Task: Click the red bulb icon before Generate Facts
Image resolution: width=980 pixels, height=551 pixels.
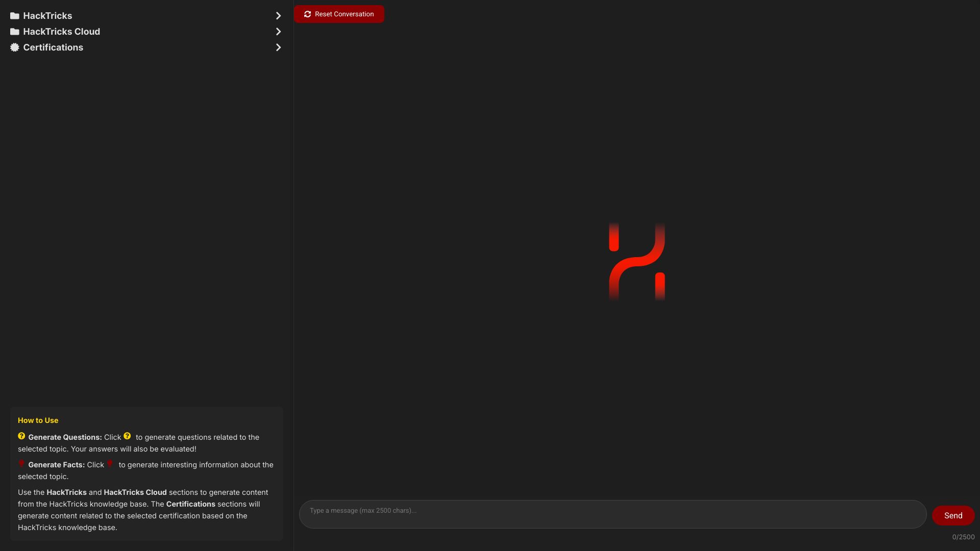Action: (x=21, y=464)
